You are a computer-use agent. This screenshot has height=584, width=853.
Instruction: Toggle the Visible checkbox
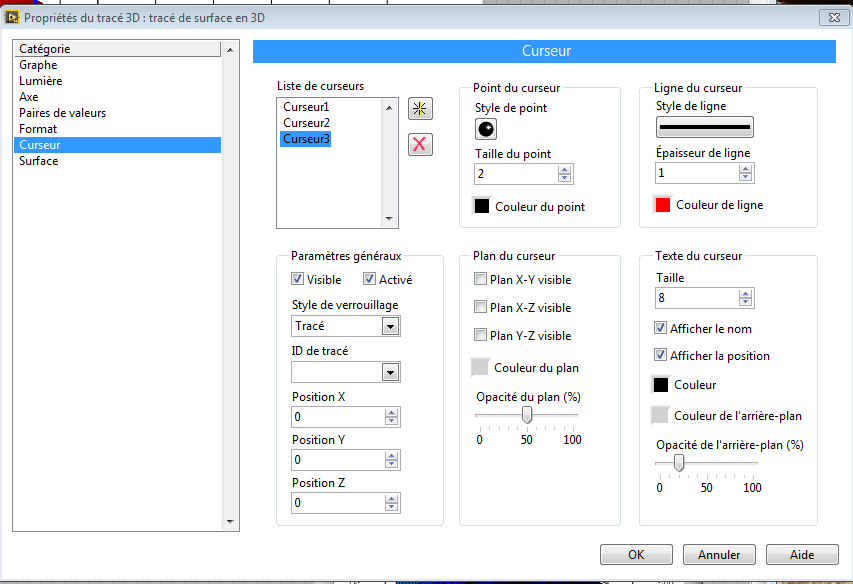click(x=298, y=279)
